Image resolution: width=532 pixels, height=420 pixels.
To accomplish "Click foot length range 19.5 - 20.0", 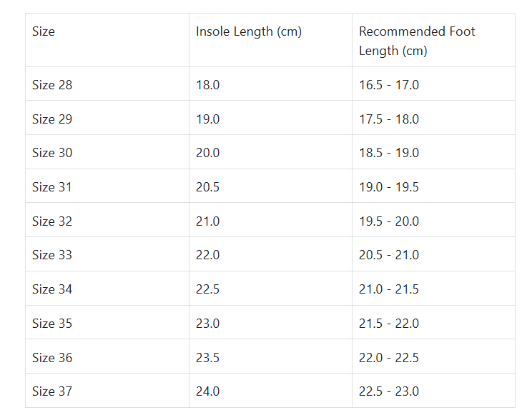I will tap(389, 221).
